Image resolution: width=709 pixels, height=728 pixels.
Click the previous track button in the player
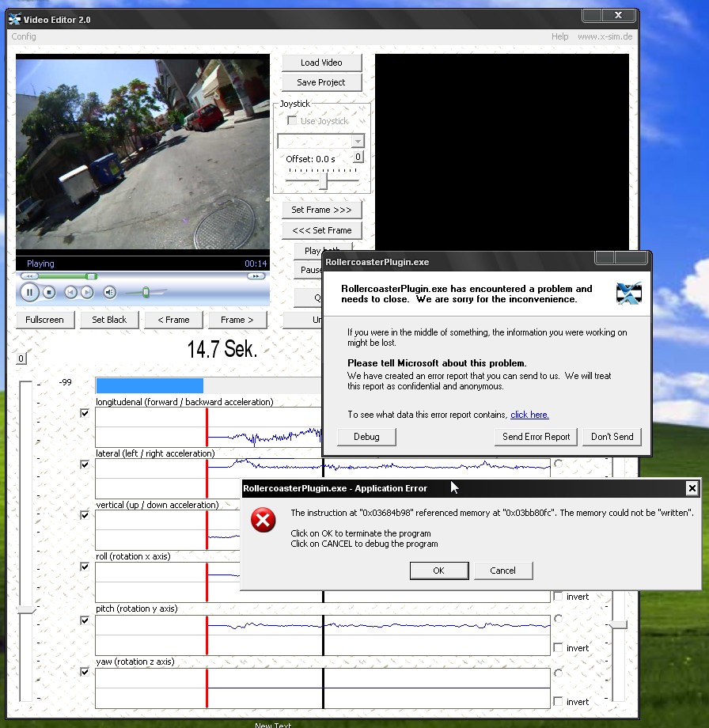pos(70,293)
